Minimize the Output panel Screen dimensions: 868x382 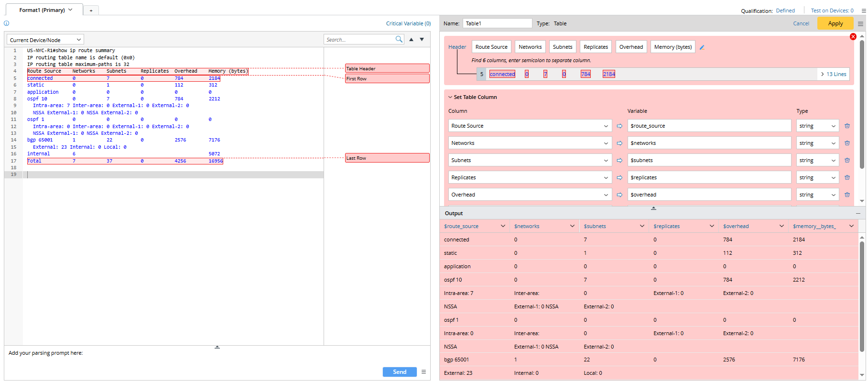click(x=858, y=213)
